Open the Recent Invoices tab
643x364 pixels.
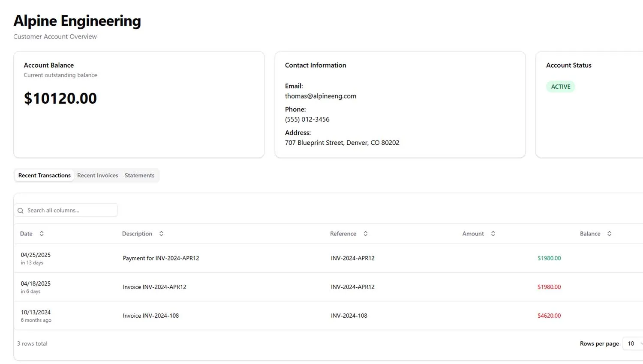98,175
